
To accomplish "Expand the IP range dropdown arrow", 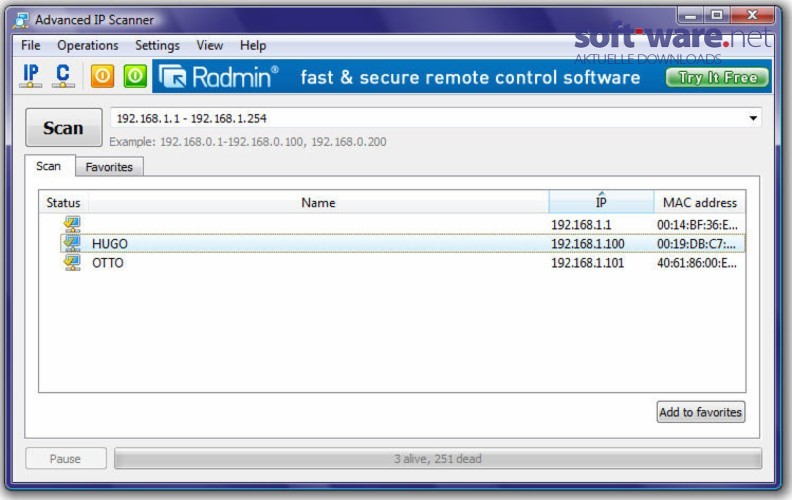I will pyautogui.click(x=753, y=118).
